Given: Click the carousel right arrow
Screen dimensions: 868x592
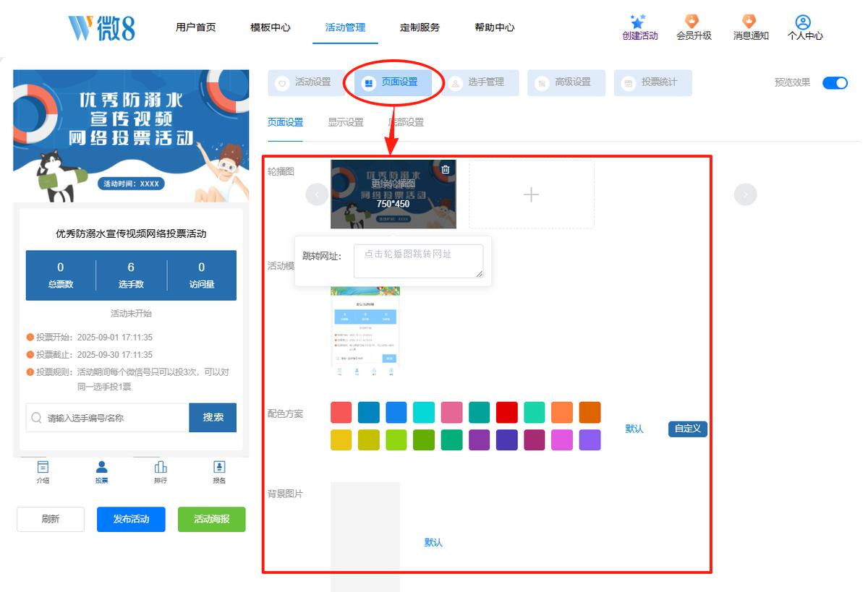Looking at the screenshot, I should 745,194.
